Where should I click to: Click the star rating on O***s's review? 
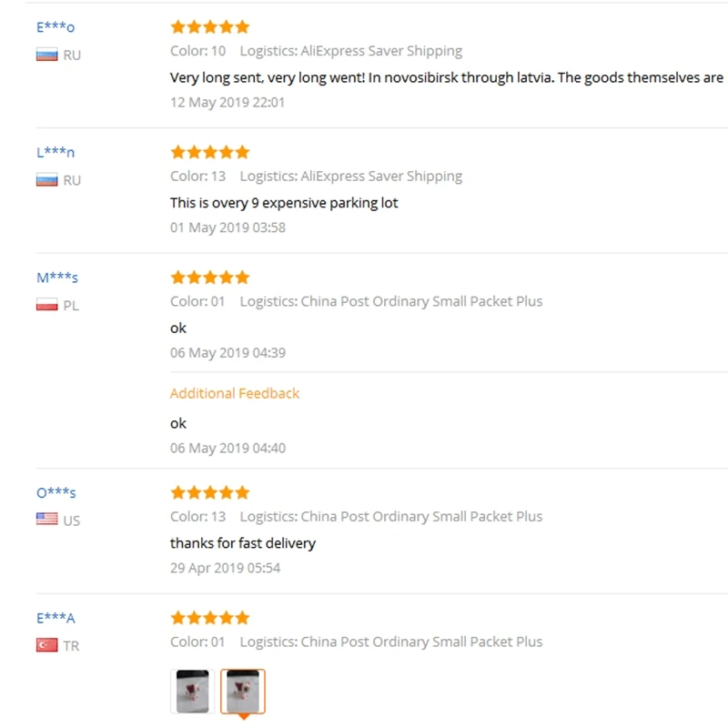209,492
